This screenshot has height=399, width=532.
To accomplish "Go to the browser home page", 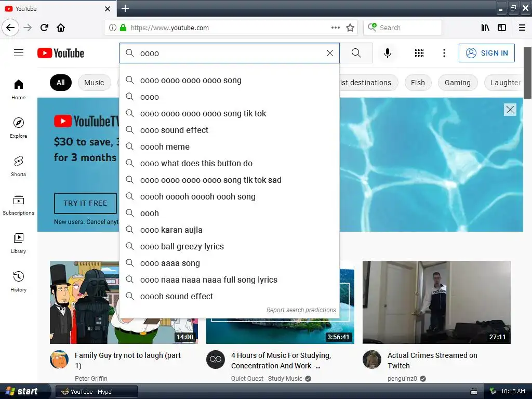I will coord(61,28).
